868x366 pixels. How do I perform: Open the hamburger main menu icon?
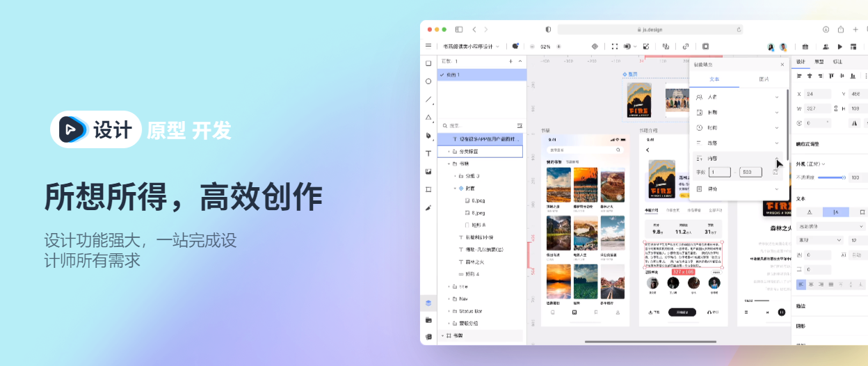click(428, 46)
